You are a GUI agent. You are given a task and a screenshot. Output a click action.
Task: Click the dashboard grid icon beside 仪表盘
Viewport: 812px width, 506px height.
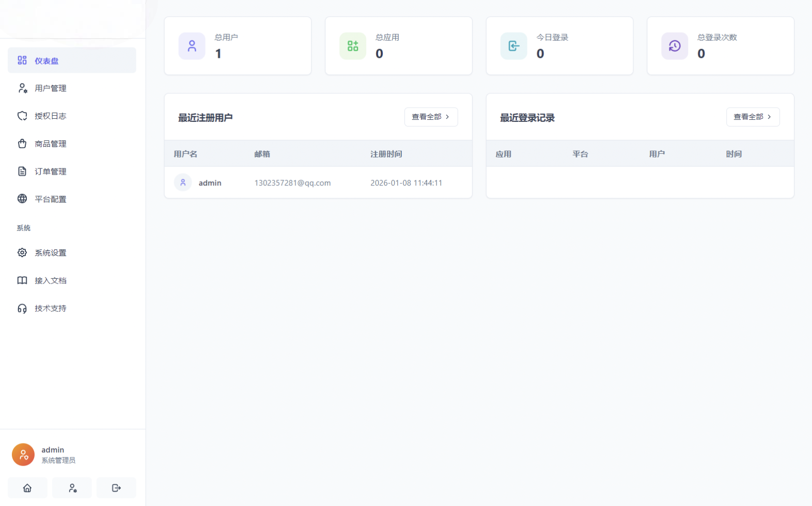tap(22, 60)
